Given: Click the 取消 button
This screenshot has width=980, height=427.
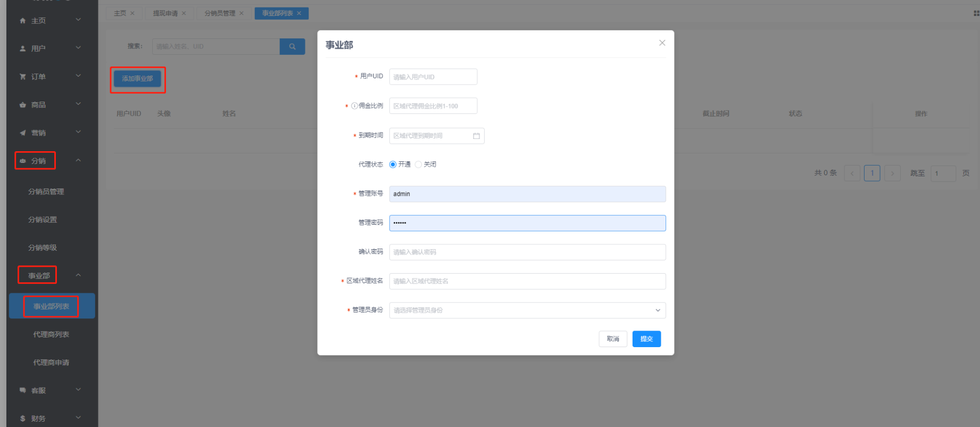Looking at the screenshot, I should pyautogui.click(x=613, y=339).
